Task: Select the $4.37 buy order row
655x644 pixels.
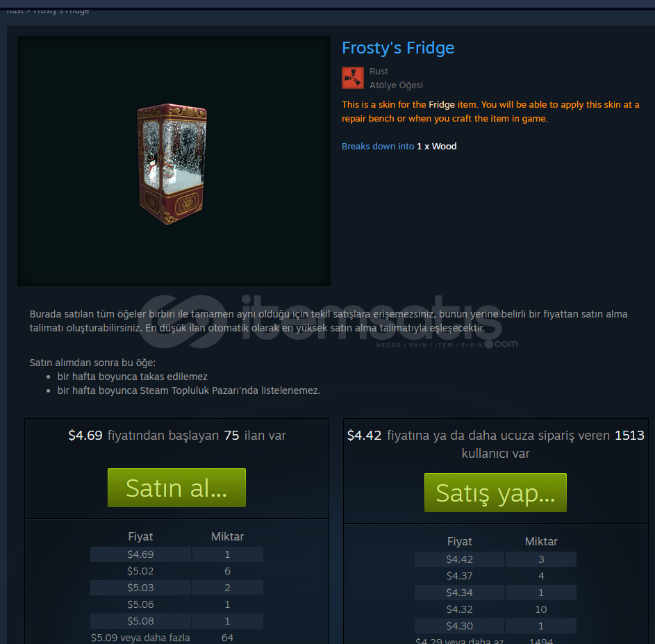Action: (495, 576)
